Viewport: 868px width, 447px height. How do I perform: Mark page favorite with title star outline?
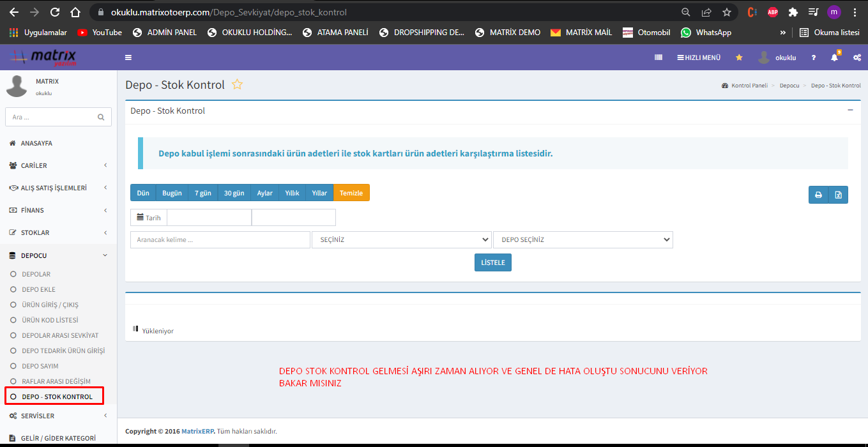237,85
